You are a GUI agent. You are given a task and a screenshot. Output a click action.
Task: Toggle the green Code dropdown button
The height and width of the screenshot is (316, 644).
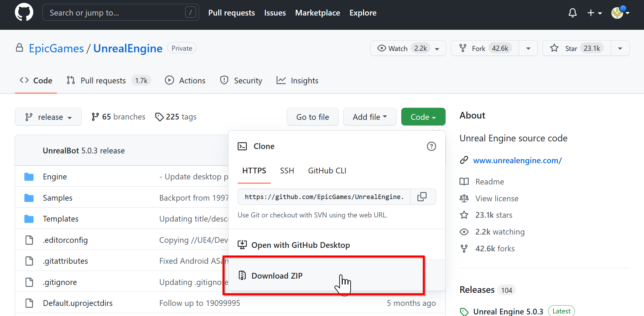coord(423,117)
